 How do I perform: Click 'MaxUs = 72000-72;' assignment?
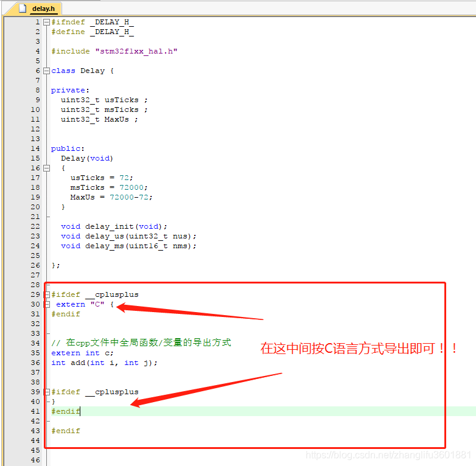111,197
